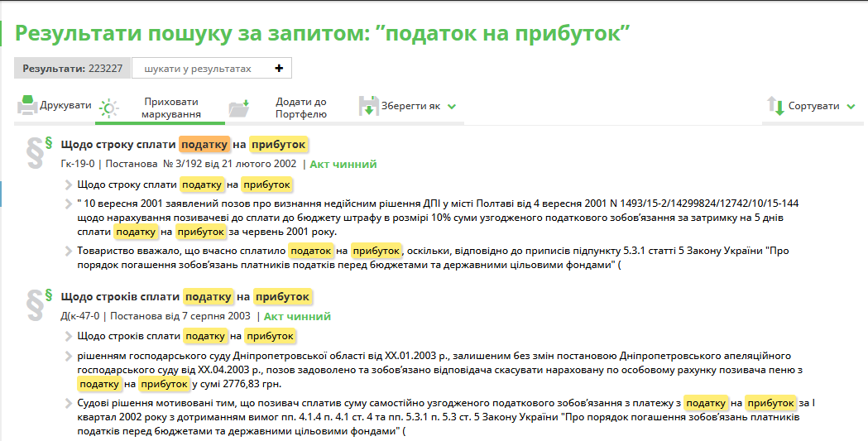Click the Акт чинний status of the Гк-19-0 document
868x441 pixels.
(343, 164)
